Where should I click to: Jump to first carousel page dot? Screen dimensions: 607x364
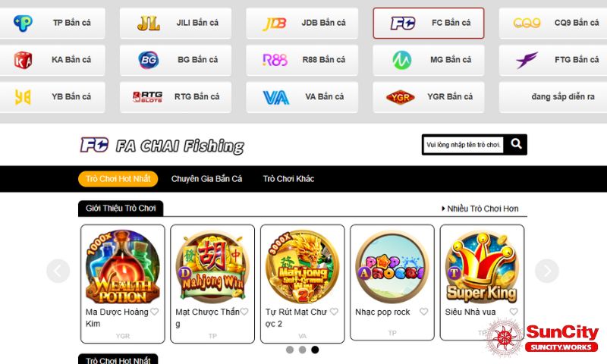(290, 350)
